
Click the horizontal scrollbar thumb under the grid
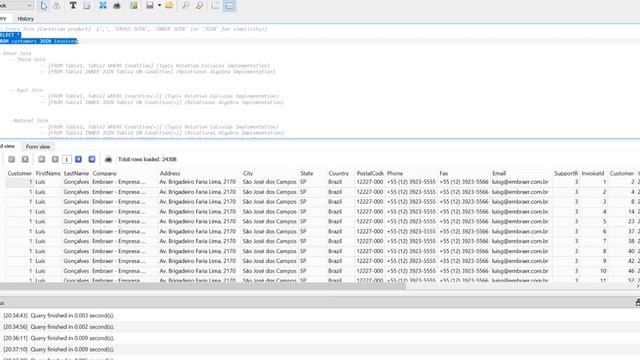203,287
